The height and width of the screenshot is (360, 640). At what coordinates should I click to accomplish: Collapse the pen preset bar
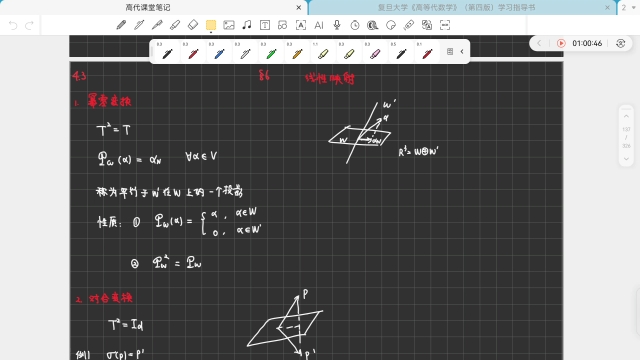tap(462, 51)
